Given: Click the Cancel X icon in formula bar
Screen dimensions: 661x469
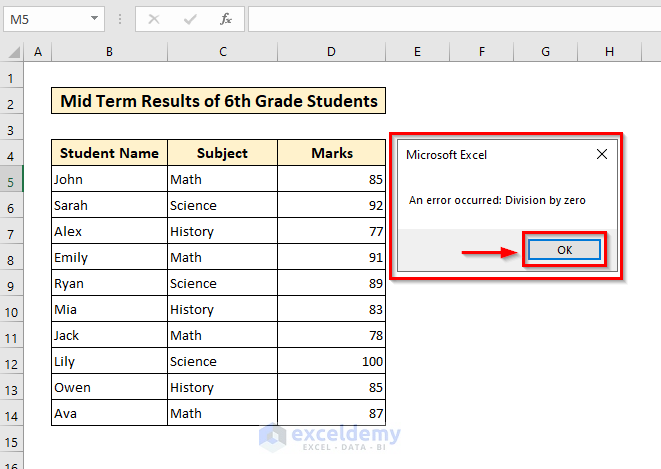Looking at the screenshot, I should click(x=154, y=19).
